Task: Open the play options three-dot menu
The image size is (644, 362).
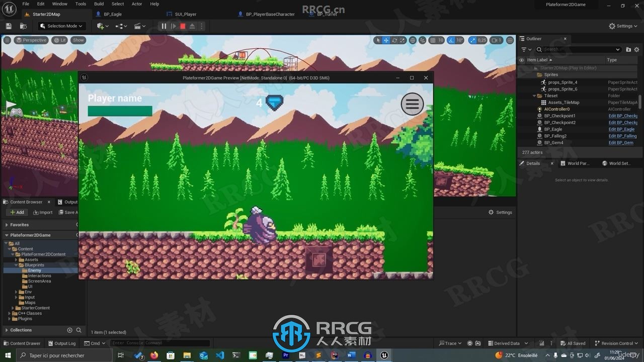Action: (x=202, y=26)
